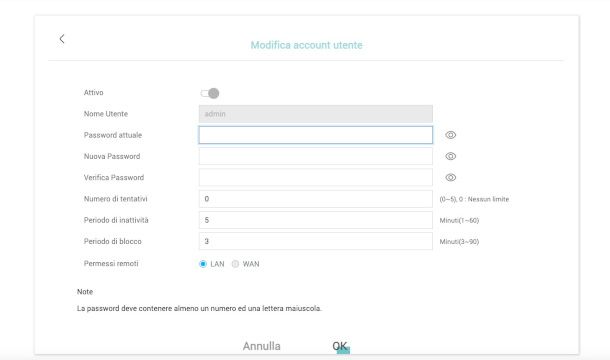Reveal Nuova Password with eye icon
This screenshot has height=360, width=610.
[x=450, y=156]
